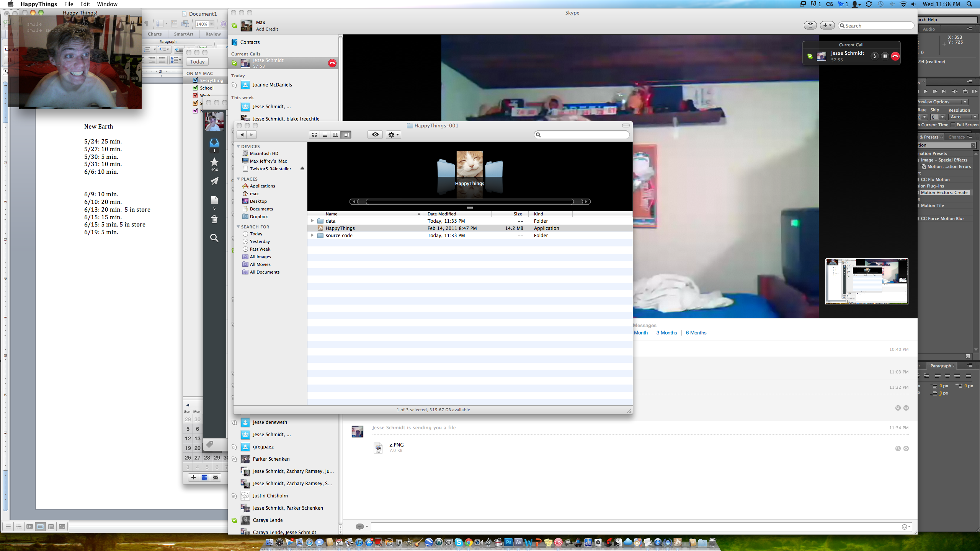
Task: Switch to SmartArt tab in Word ribbon
Action: tap(183, 34)
